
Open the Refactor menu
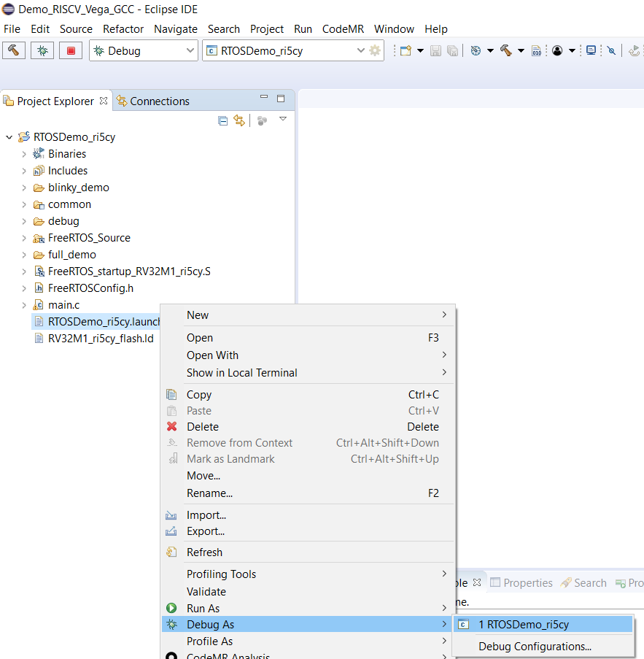[x=123, y=29]
